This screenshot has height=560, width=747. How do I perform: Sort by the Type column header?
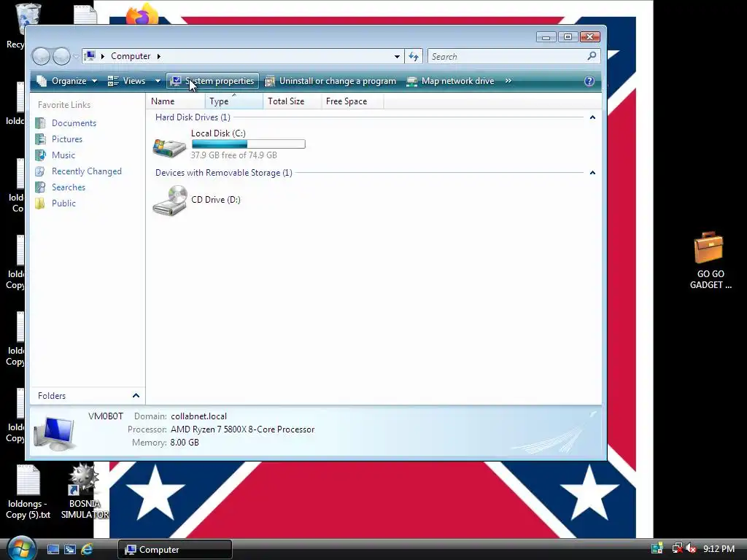click(234, 101)
